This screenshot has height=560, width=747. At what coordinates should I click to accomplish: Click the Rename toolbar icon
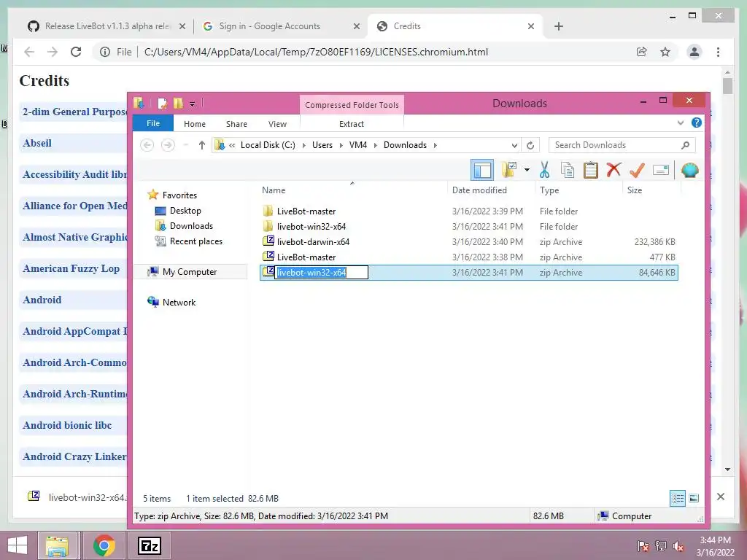661,170
